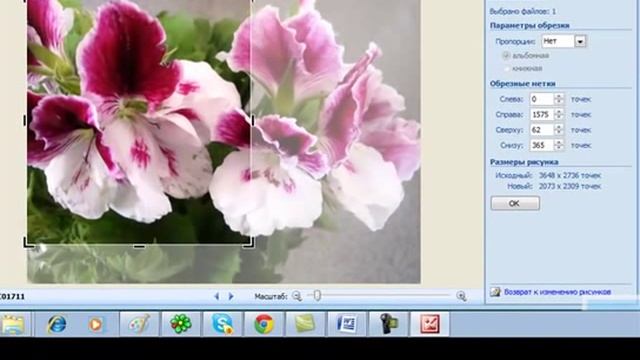
Task: Click the zoom in magnifier icon
Action: pos(461,296)
